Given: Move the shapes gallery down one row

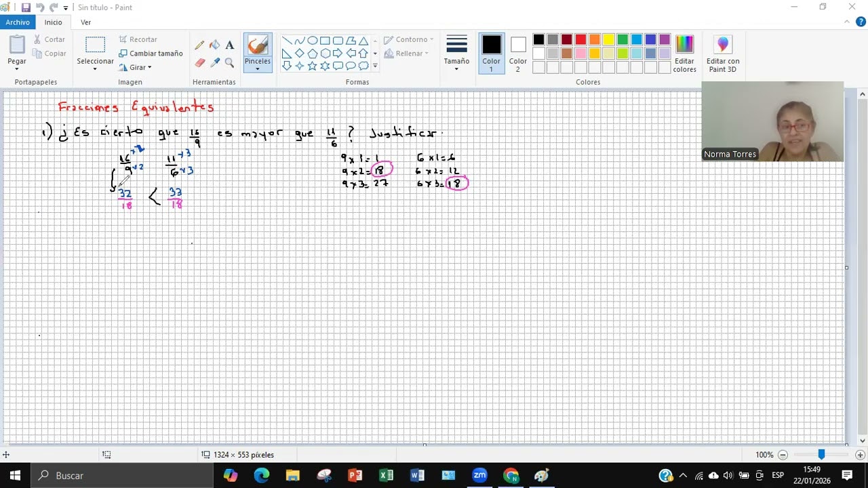Looking at the screenshot, I should click(x=375, y=54).
